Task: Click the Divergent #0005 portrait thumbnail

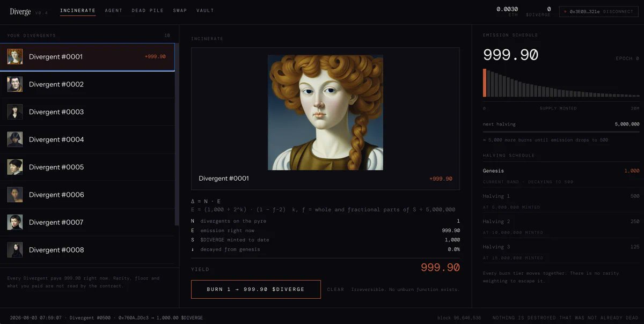Action: point(15,167)
